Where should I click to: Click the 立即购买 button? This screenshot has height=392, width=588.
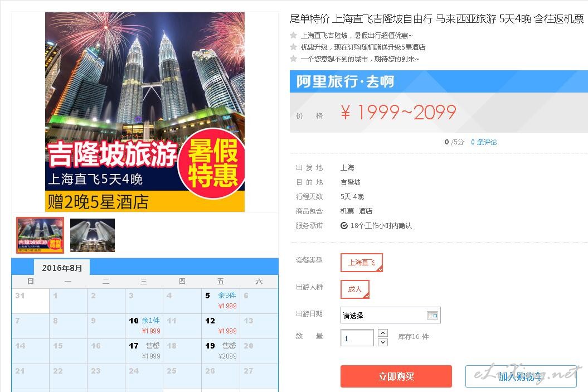pos(396,376)
